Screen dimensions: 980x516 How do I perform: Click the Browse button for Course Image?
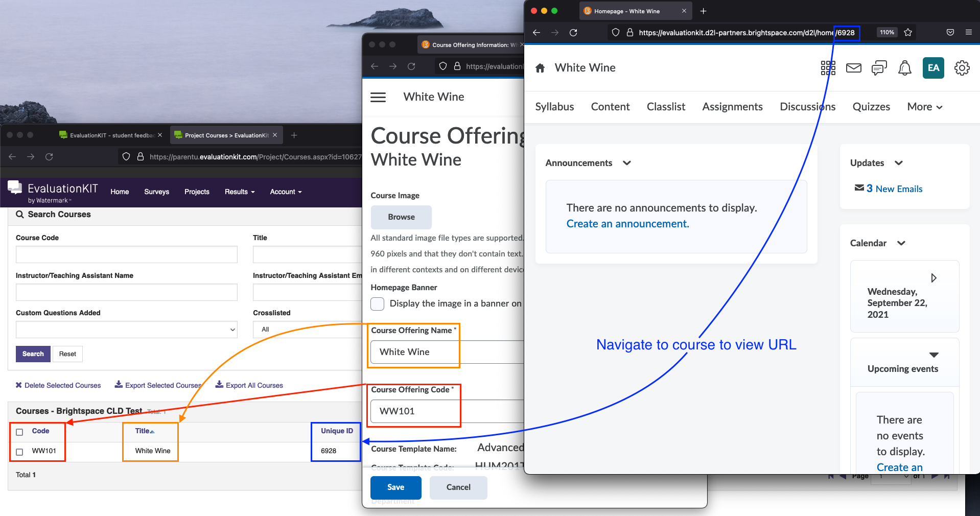tap(401, 217)
